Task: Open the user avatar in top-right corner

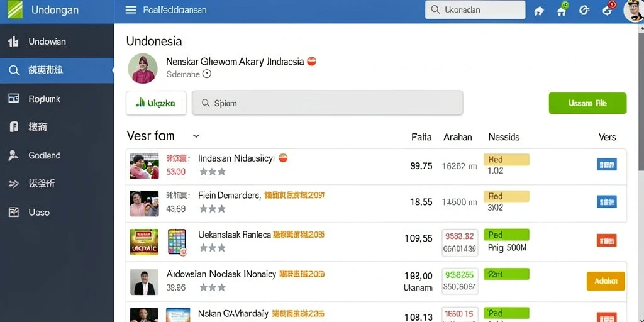Action: click(x=633, y=10)
